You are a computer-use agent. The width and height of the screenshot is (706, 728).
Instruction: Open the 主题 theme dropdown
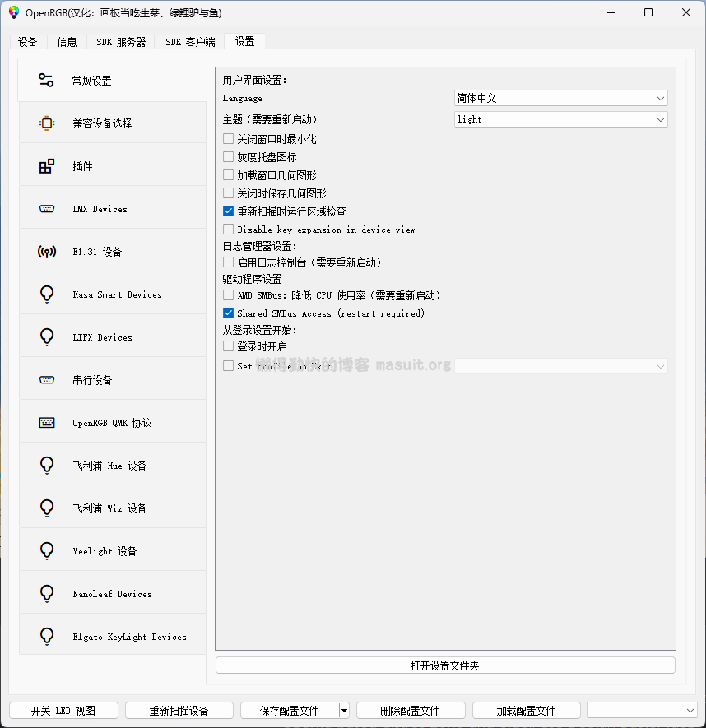(560, 118)
